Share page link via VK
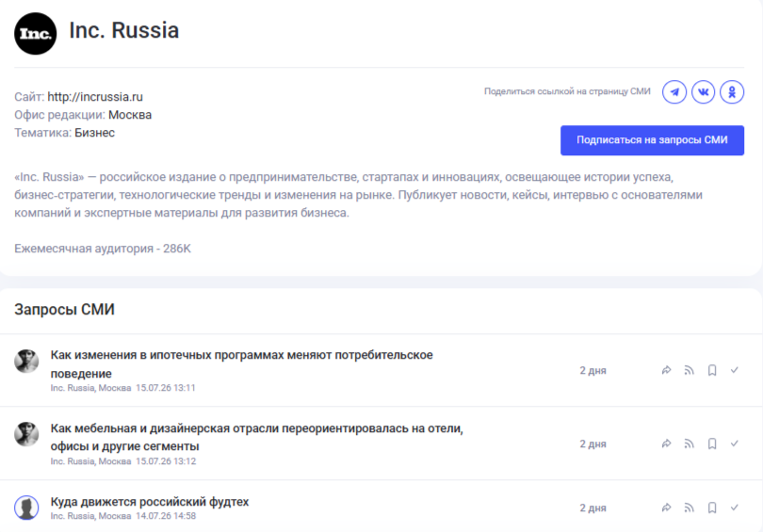Screen dimensions: 763x532 [x=703, y=92]
